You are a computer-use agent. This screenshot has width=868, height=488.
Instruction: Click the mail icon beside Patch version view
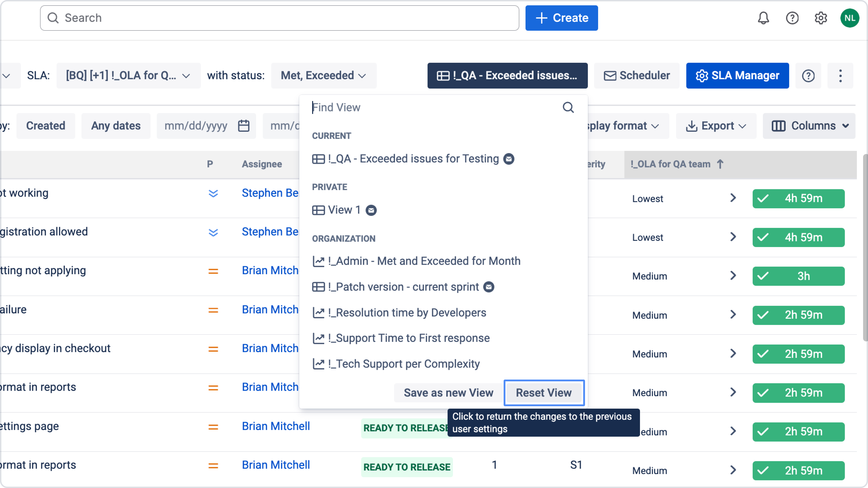click(489, 287)
